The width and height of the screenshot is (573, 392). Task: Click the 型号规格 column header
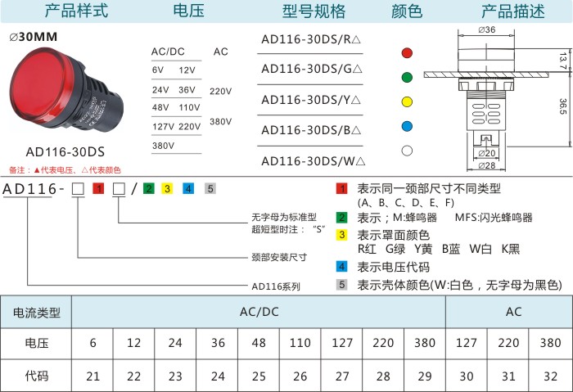314,11
